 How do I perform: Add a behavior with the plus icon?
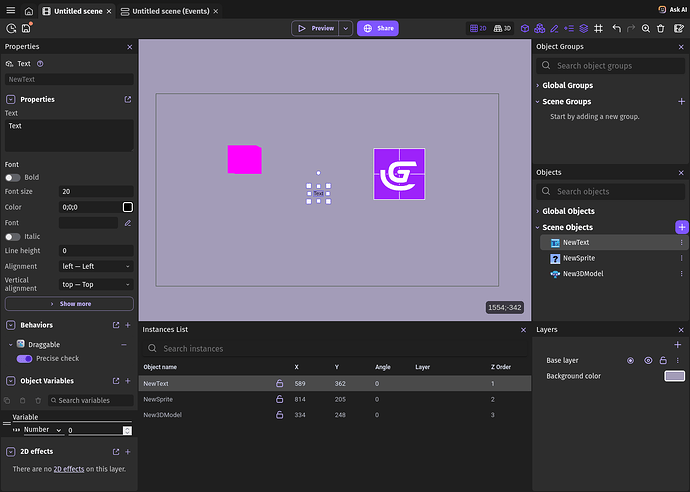coord(128,325)
